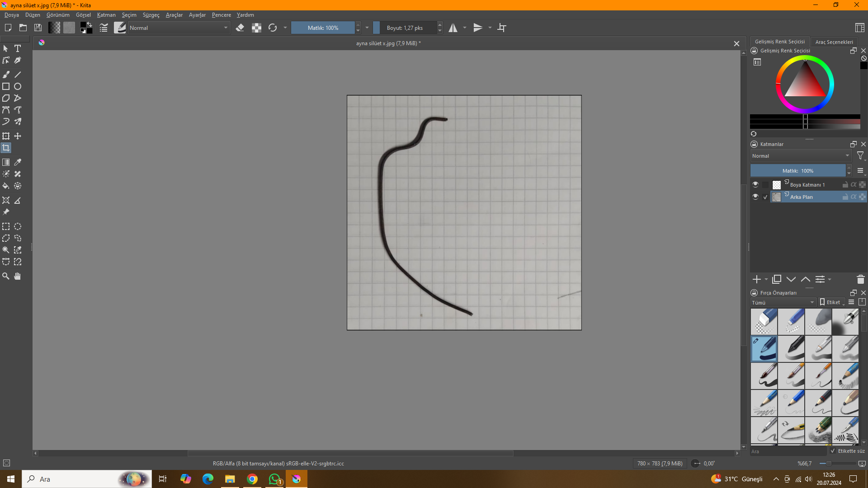Viewport: 868px width, 488px height.
Task: Hide the Boya Katmanı 1 layer
Action: [755, 184]
